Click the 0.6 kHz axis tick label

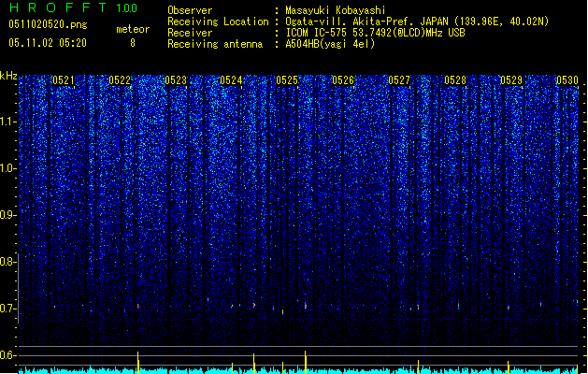(x=8, y=355)
